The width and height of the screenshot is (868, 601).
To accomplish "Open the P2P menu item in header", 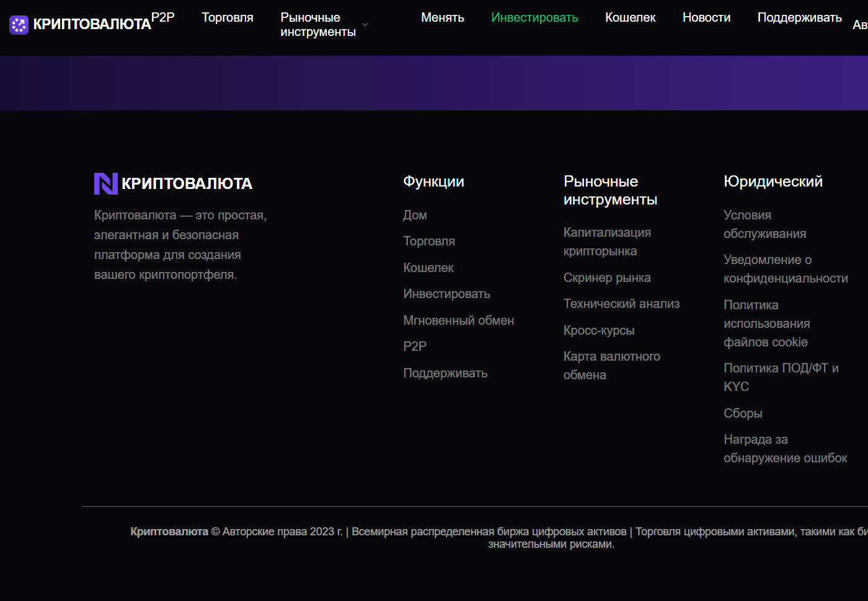I will click(163, 17).
